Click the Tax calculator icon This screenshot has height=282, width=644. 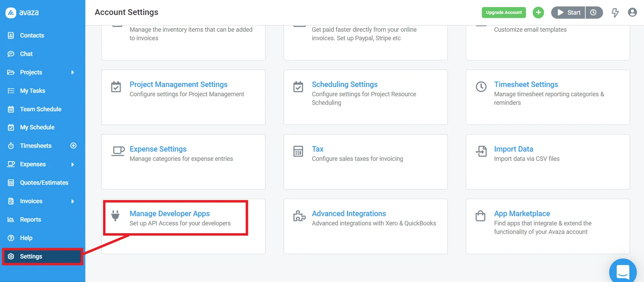[298, 151]
